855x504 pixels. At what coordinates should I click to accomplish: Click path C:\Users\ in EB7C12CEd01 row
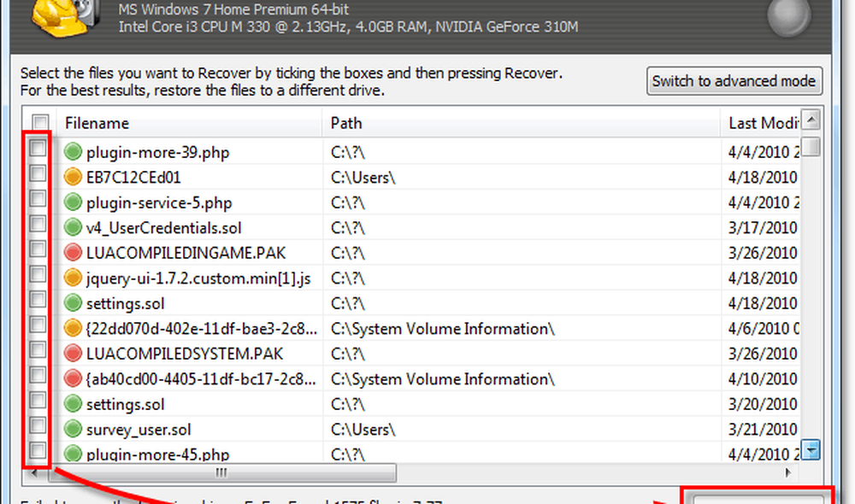363,178
